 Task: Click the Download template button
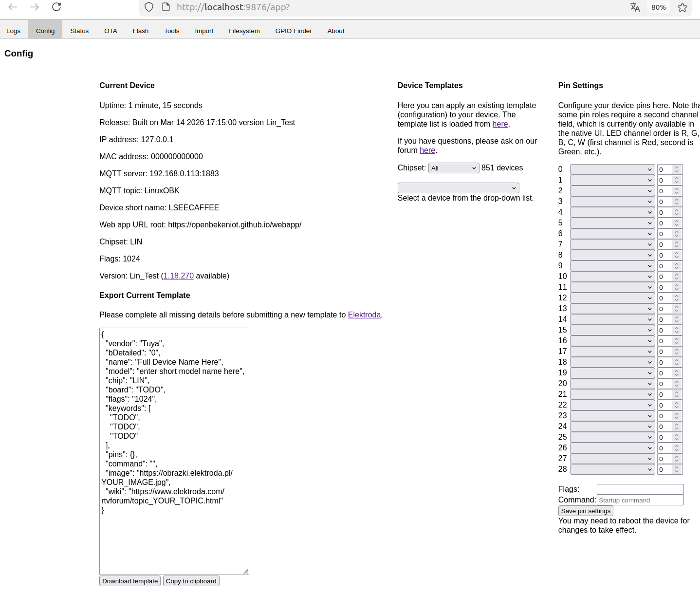(x=130, y=581)
